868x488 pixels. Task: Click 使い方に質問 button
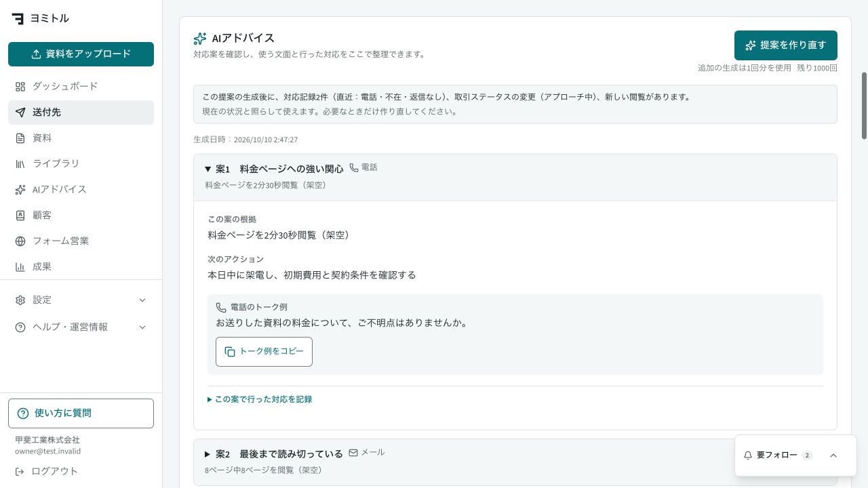point(81,413)
